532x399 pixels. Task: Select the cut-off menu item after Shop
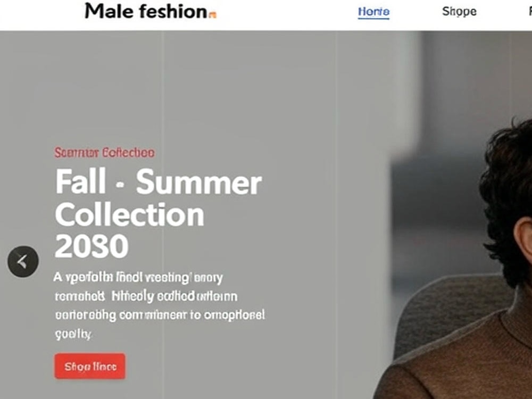click(530, 12)
